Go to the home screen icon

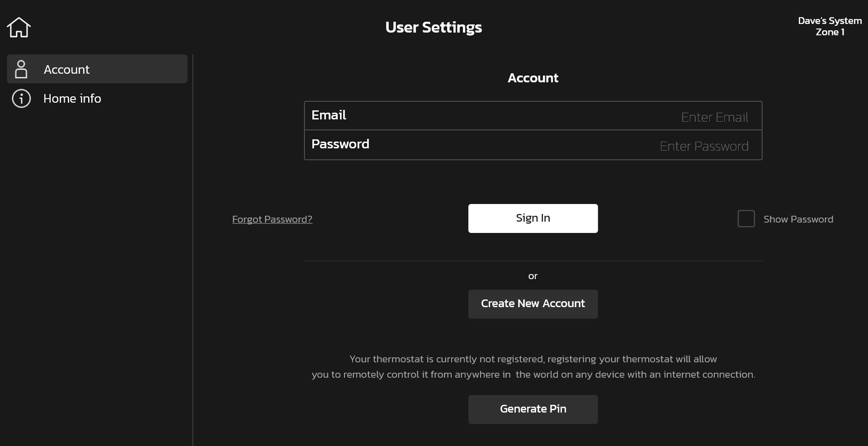19,28
